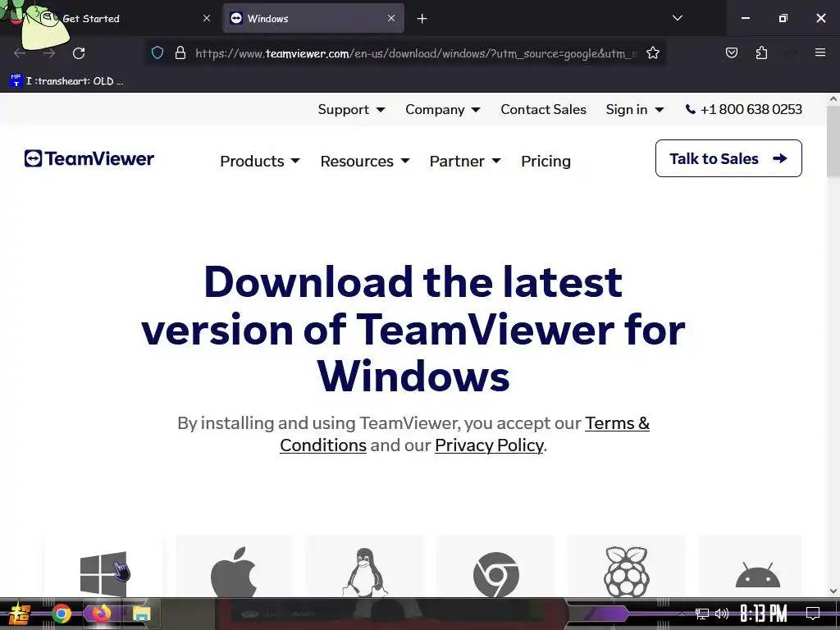
Task: Open the Resources dropdown menu
Action: coord(365,162)
